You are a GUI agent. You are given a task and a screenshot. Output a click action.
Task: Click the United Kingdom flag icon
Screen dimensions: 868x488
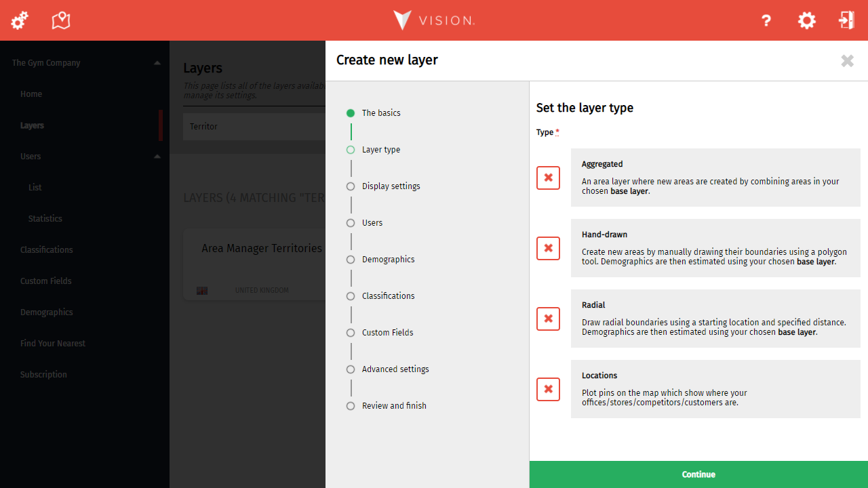202,290
